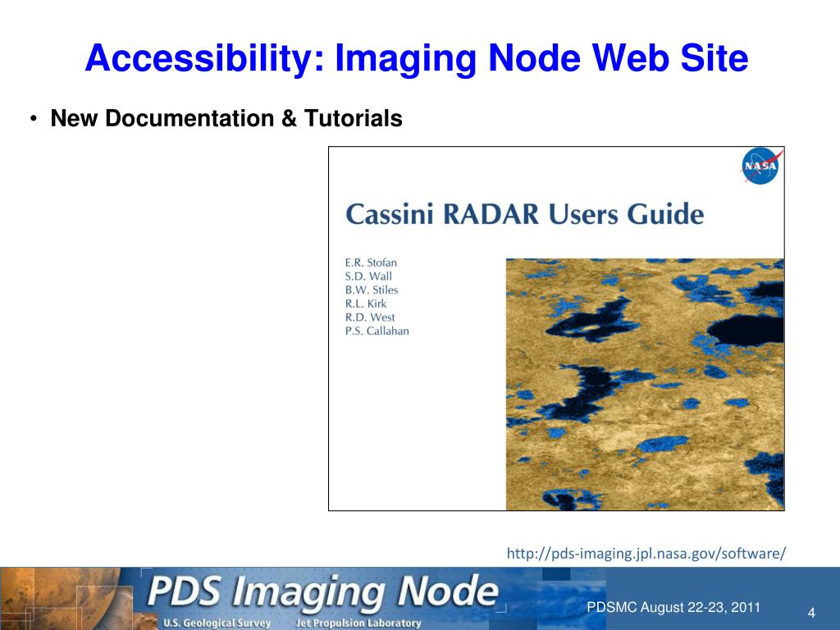Screen dimensions: 840x630
Task: Open the pds-imaging.jpl.nasa.gov/software link
Action: (x=646, y=554)
